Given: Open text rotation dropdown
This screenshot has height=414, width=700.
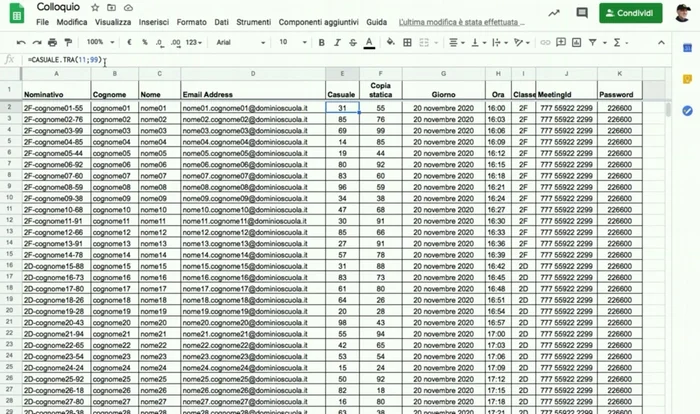Looking at the screenshot, I should pos(521,42).
